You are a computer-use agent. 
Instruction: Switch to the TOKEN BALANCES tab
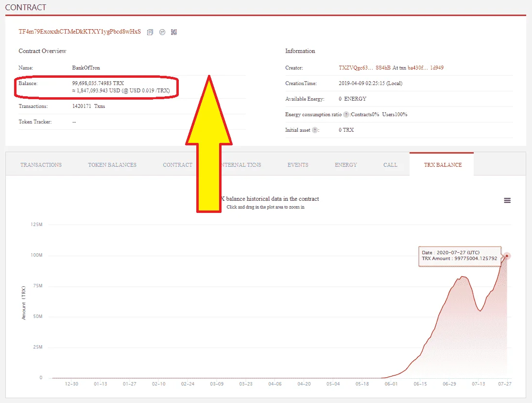tap(112, 165)
